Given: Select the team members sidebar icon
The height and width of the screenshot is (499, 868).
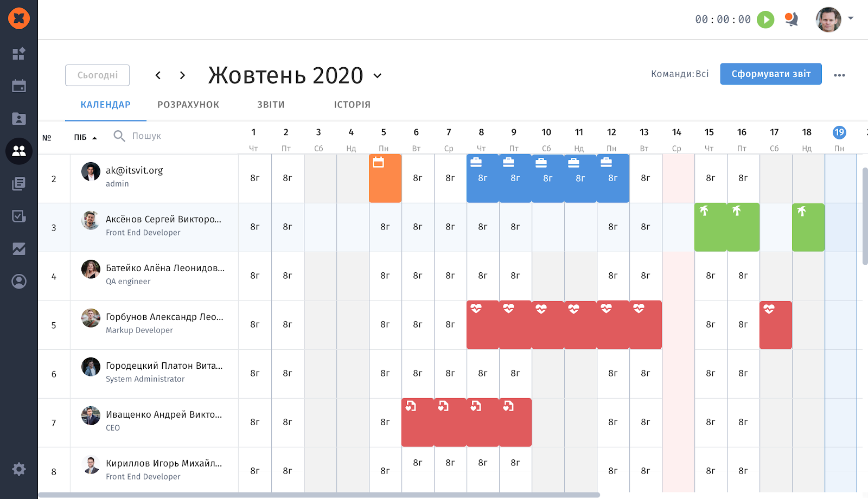Looking at the screenshot, I should click(19, 151).
